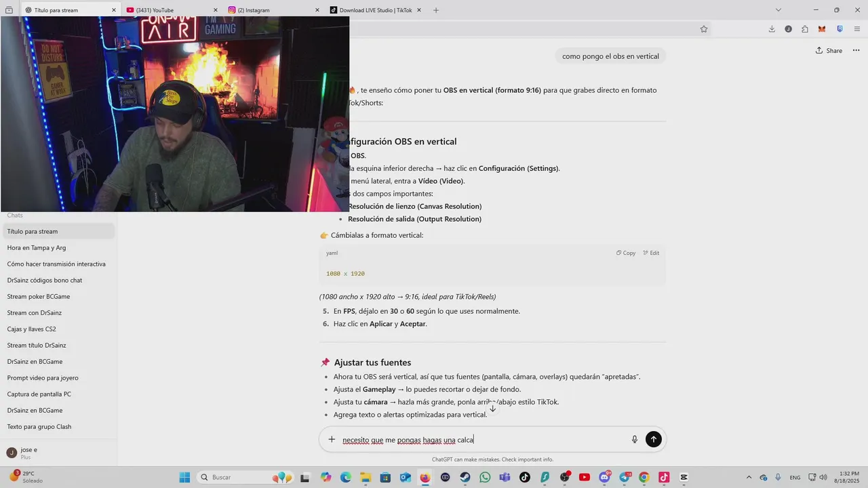Click the 1080 x 1920 code text
Image resolution: width=868 pixels, height=488 pixels.
click(345, 274)
